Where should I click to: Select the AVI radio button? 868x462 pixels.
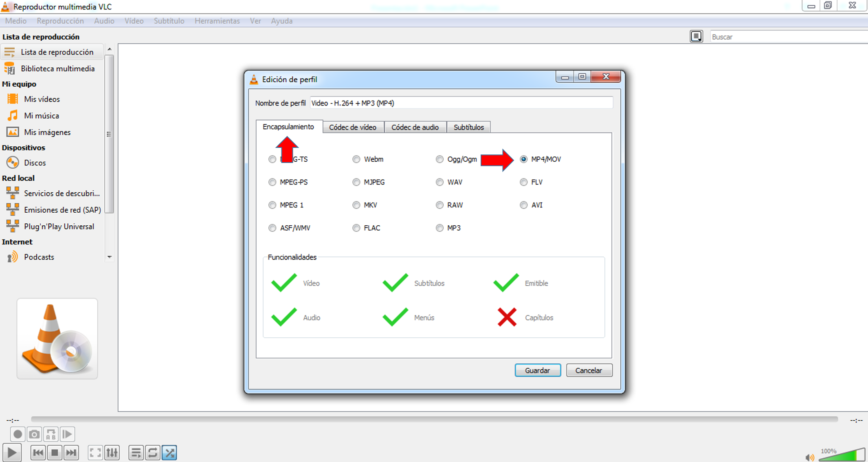point(524,205)
